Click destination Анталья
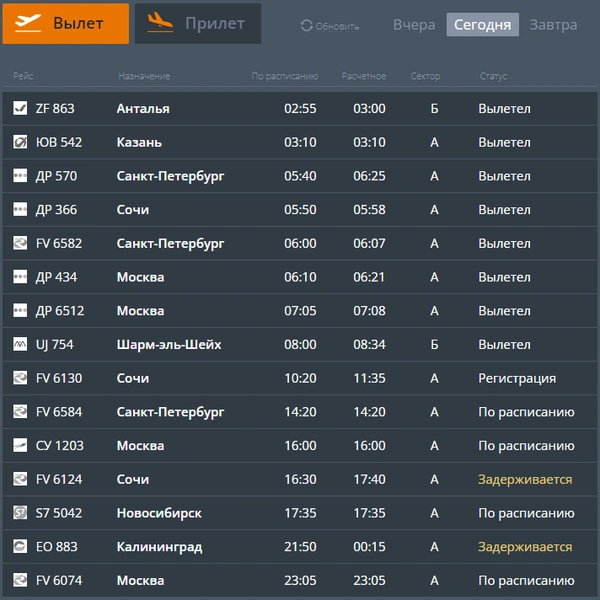 143,109
